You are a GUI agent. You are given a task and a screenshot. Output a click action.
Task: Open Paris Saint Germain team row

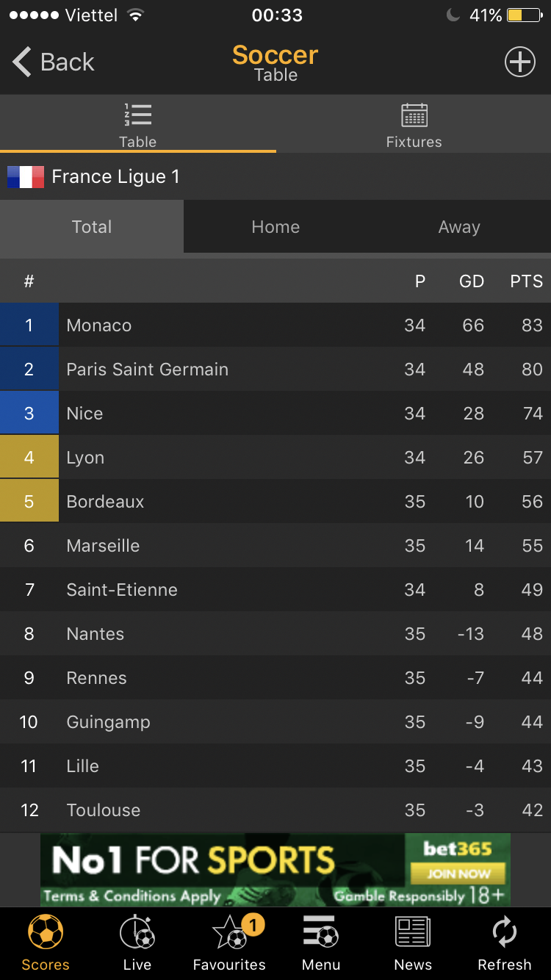(x=275, y=370)
